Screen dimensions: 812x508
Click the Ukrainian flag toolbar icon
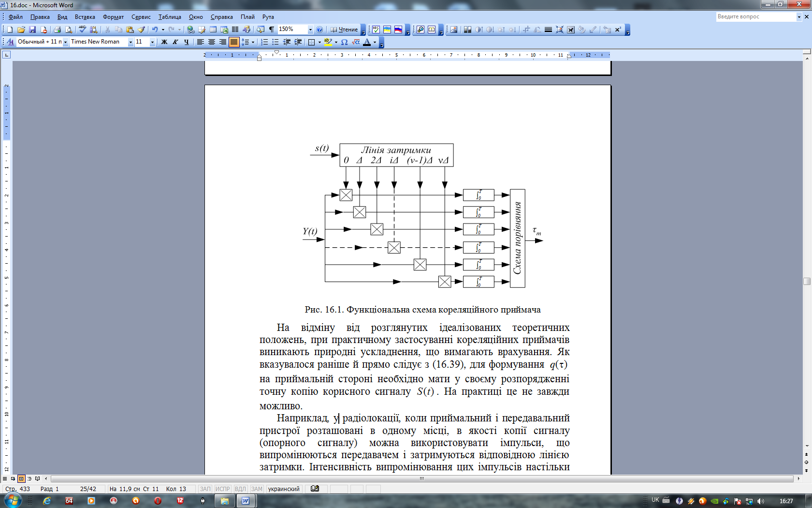tap(387, 30)
